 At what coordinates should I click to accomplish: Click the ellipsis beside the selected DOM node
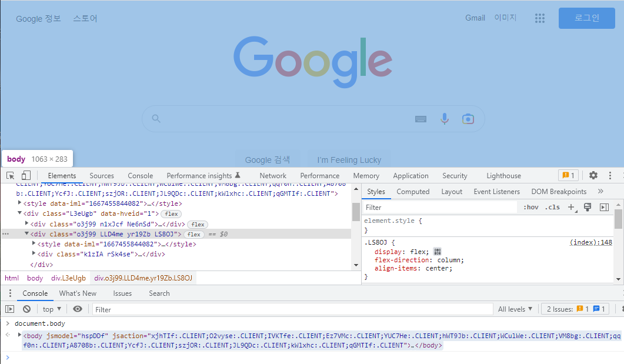pyautogui.click(x=5, y=234)
